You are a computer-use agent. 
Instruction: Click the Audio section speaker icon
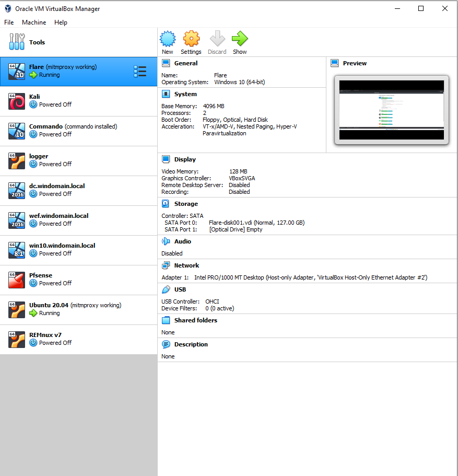pyautogui.click(x=166, y=241)
